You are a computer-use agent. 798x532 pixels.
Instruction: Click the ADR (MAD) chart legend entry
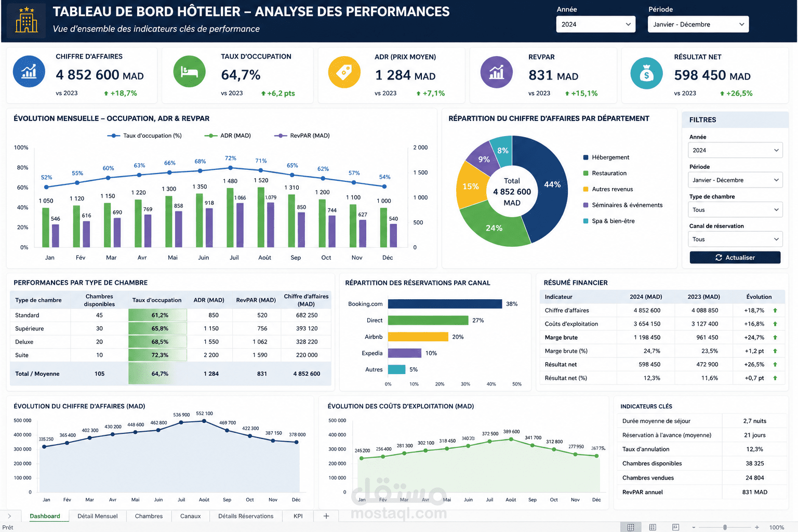[x=228, y=136]
